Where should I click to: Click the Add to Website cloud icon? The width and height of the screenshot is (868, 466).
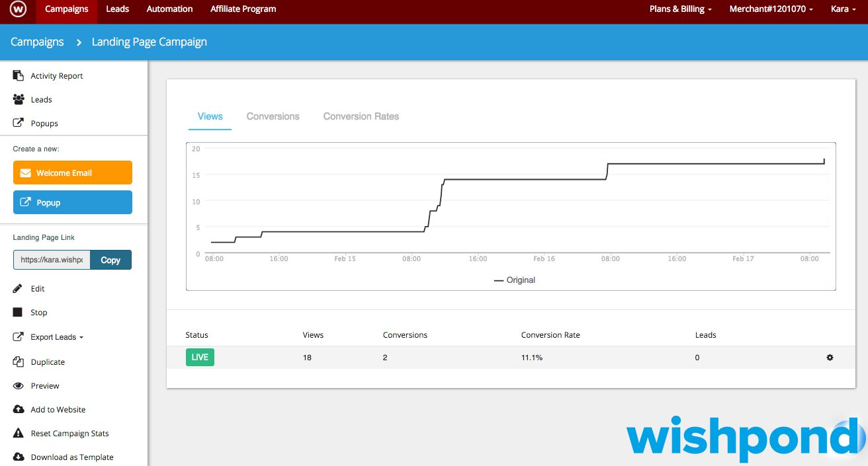[x=19, y=410]
